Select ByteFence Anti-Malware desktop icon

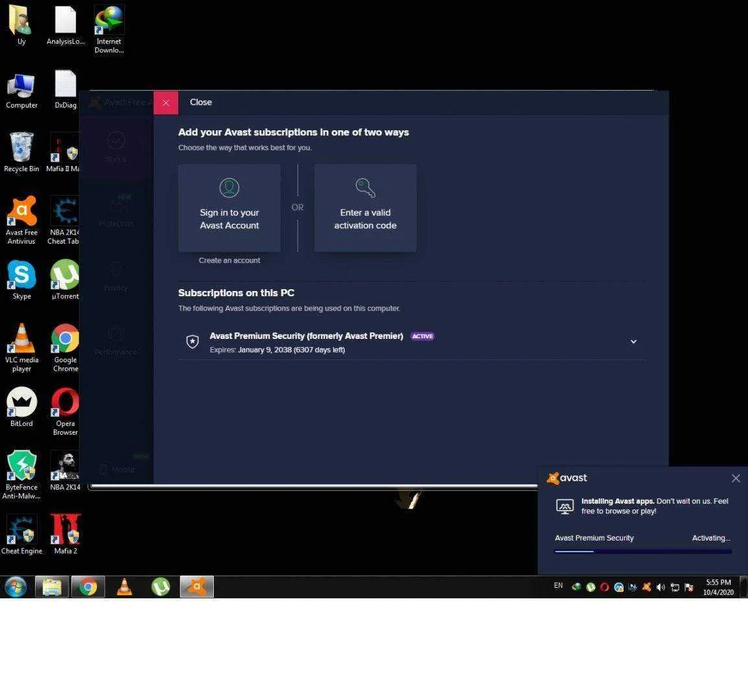21,474
